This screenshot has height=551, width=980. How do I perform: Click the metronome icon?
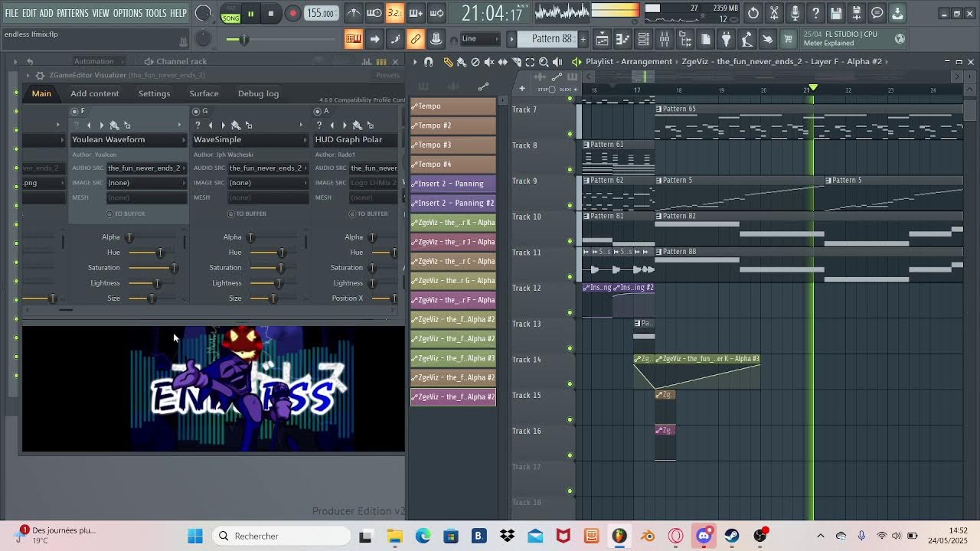[x=354, y=13]
